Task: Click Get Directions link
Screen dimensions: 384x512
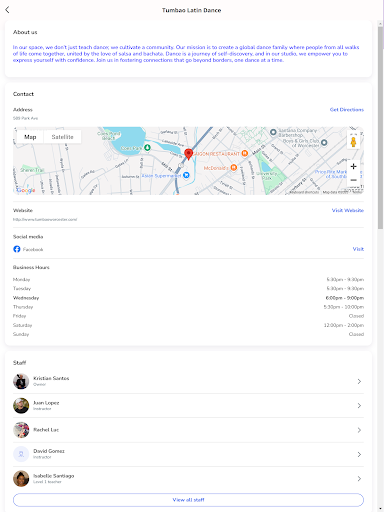Action: pos(347,109)
